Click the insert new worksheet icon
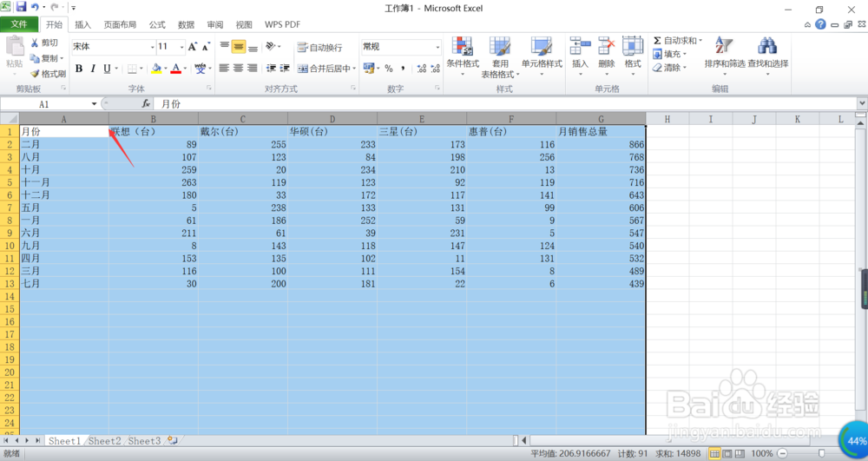 point(173,440)
